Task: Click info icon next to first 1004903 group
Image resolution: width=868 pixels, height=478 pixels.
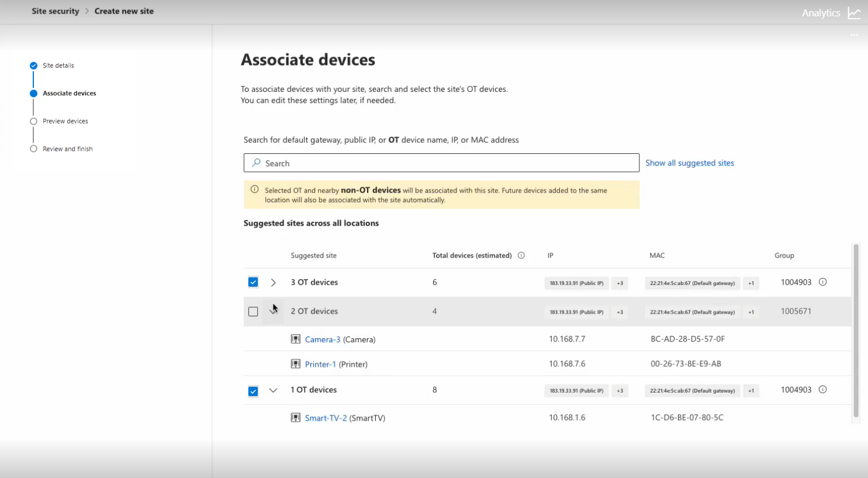Action: (822, 282)
